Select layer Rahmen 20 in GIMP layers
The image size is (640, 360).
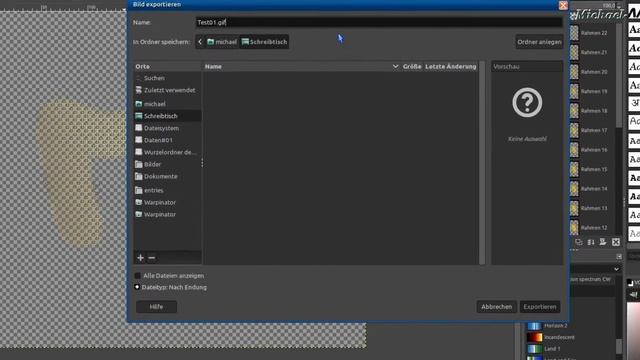594,72
